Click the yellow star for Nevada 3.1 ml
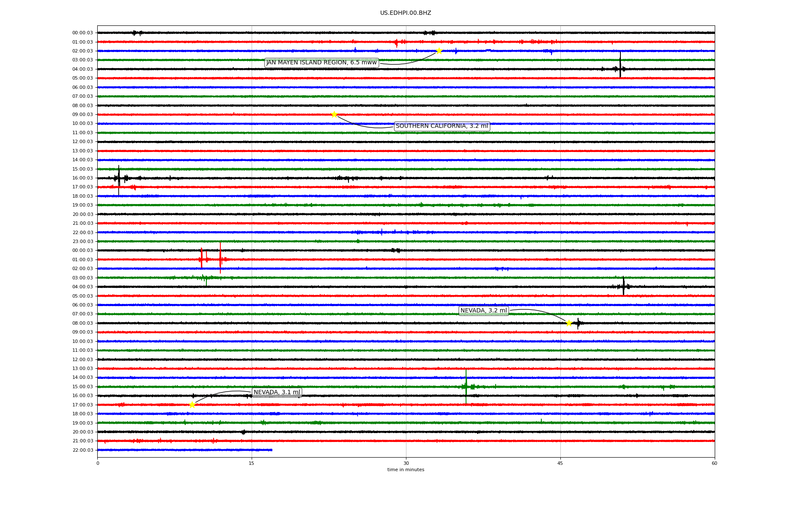The height and width of the screenshot is (508, 812). 192,405
